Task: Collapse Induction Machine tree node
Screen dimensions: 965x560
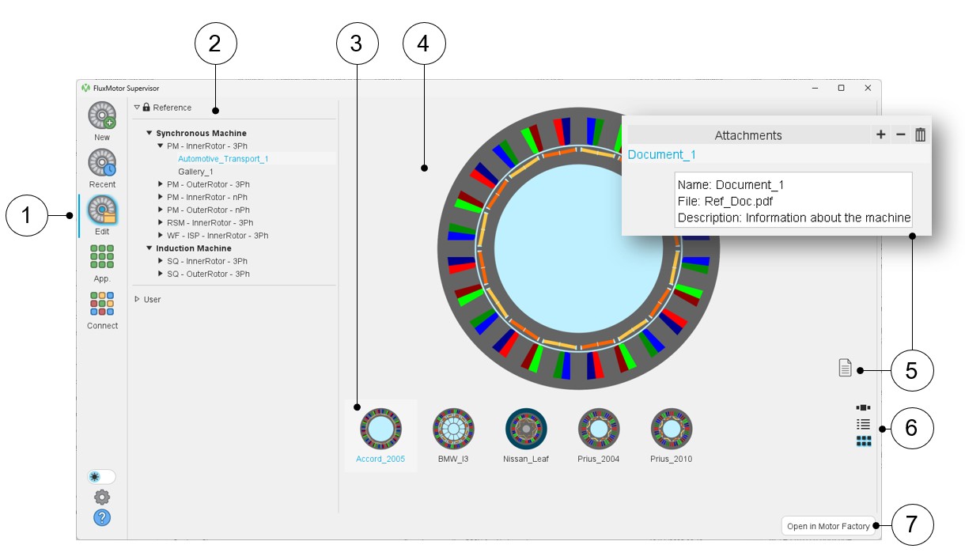Action: click(x=149, y=248)
